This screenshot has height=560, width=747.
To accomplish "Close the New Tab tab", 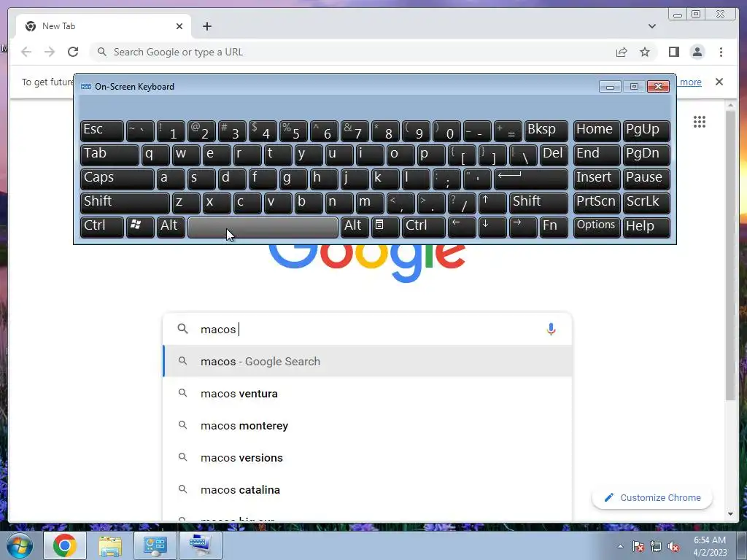I will [179, 26].
